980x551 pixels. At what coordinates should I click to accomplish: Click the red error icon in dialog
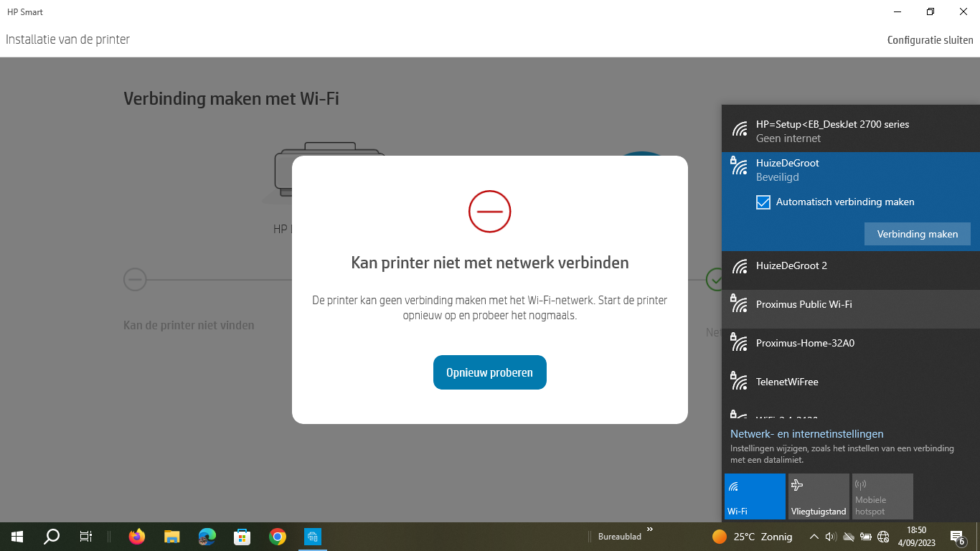pyautogui.click(x=490, y=212)
